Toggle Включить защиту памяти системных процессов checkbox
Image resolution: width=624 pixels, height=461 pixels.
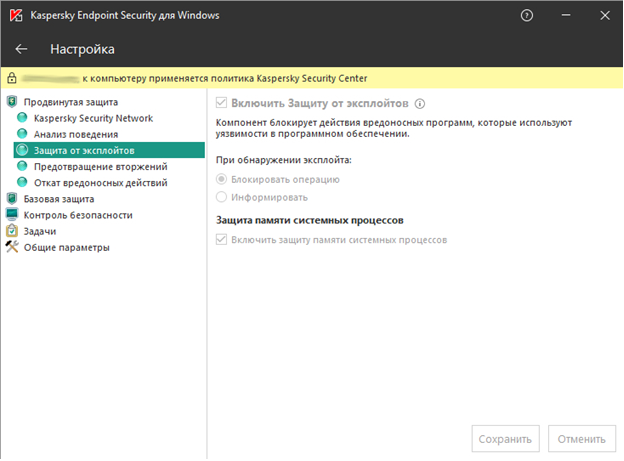(x=222, y=240)
